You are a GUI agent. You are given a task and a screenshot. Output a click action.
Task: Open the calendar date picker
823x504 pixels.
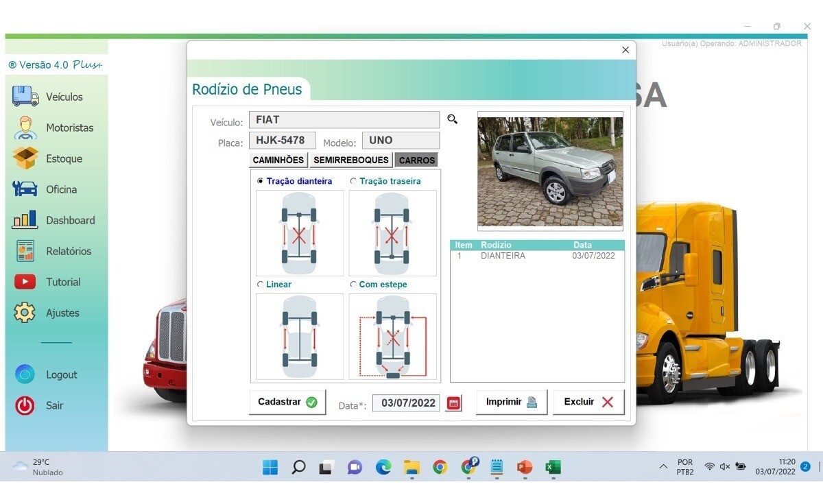point(453,403)
